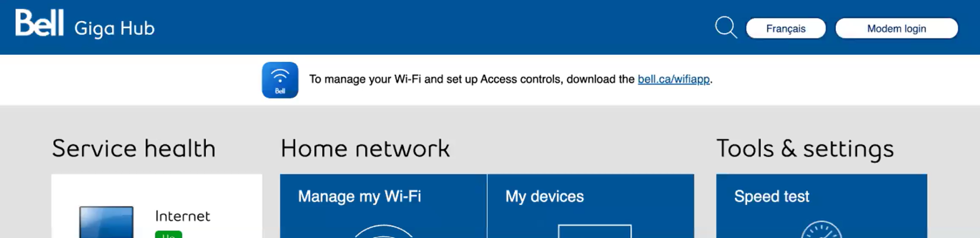Click the Wi-Fi arcs icon in Manage my Wi-Fi
The height and width of the screenshot is (238, 980).
(383, 232)
